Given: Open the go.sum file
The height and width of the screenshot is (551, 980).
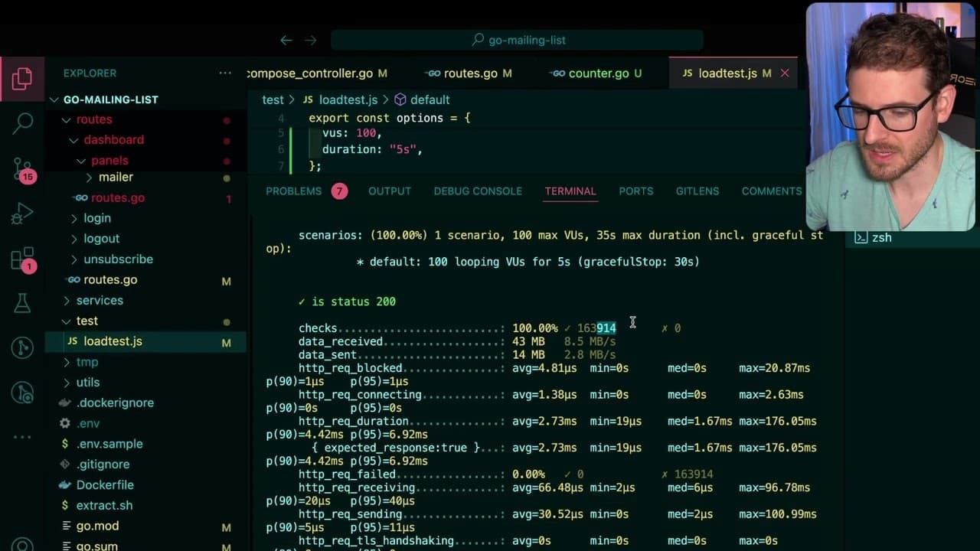Looking at the screenshot, I should [x=145, y=545].
